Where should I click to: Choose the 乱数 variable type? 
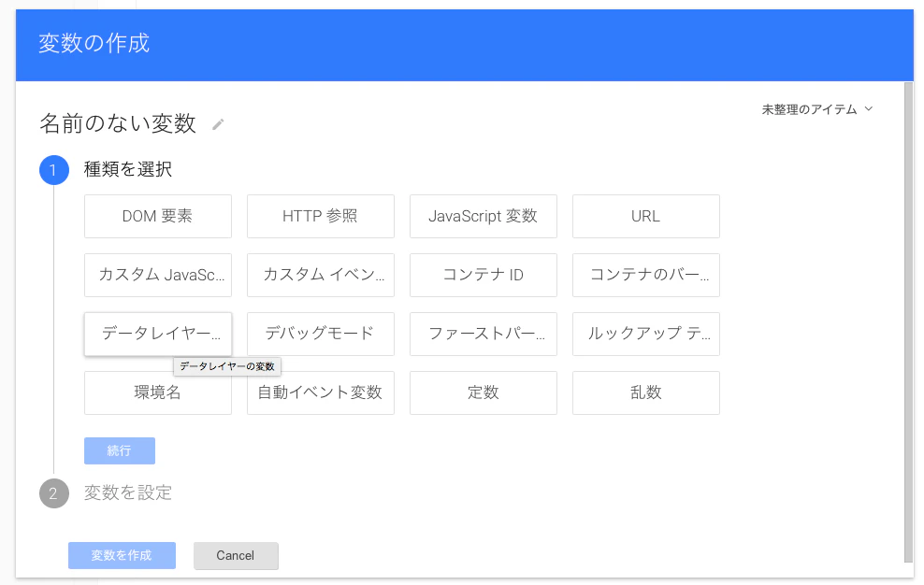tap(646, 392)
